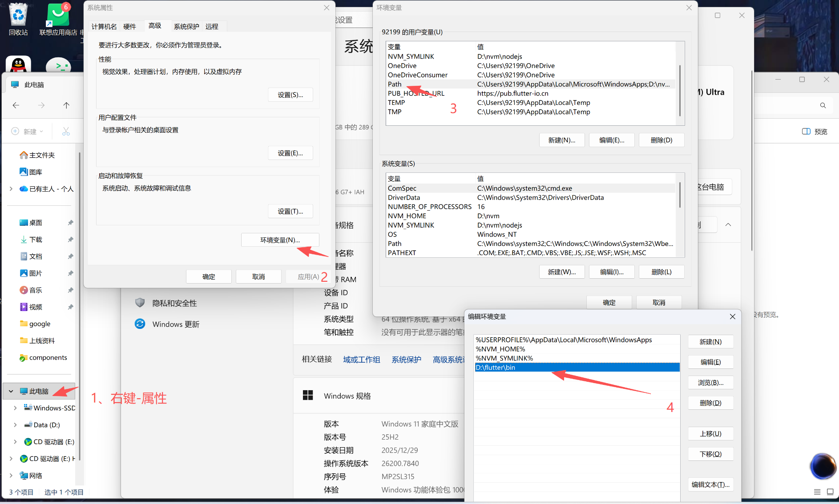
Task: Select the NVM_HOME system variable row
Action: [531, 216]
